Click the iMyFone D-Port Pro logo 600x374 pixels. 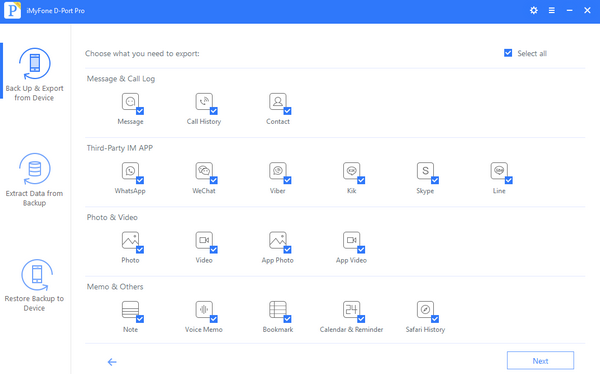(x=12, y=11)
